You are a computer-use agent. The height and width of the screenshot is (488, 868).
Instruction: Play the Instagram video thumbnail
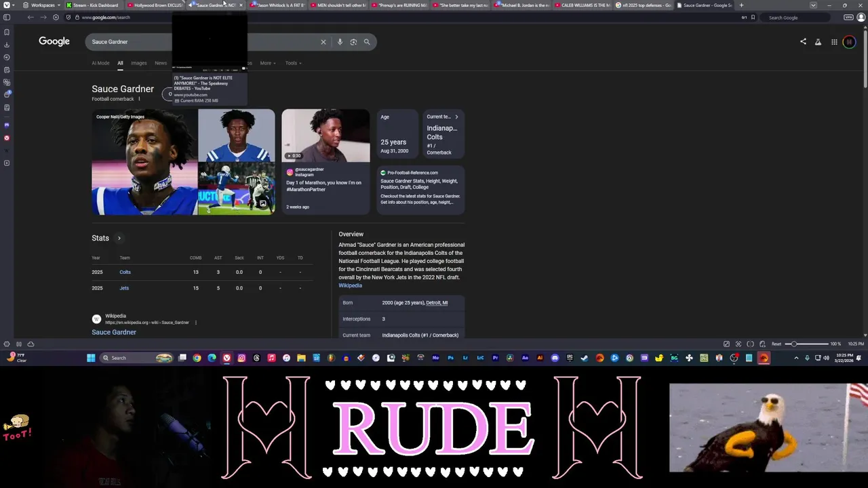pos(326,136)
